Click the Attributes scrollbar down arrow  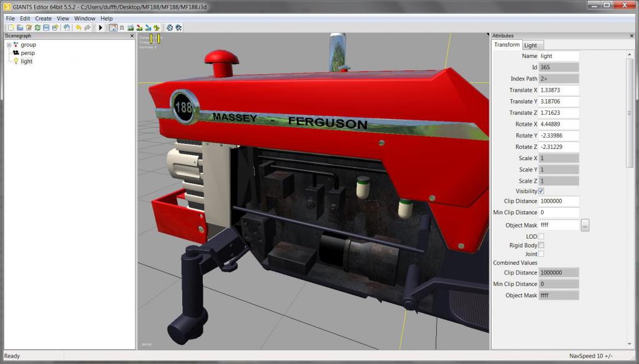[630, 345]
